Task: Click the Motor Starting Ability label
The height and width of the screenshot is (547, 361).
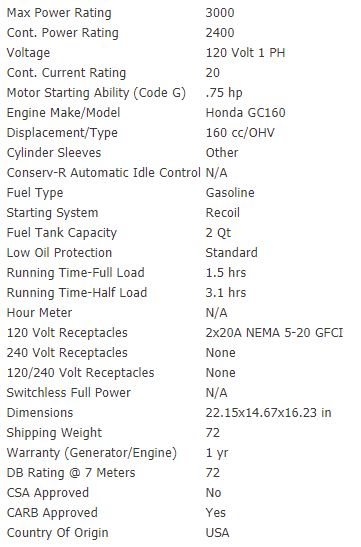Action: pyautogui.click(x=96, y=93)
